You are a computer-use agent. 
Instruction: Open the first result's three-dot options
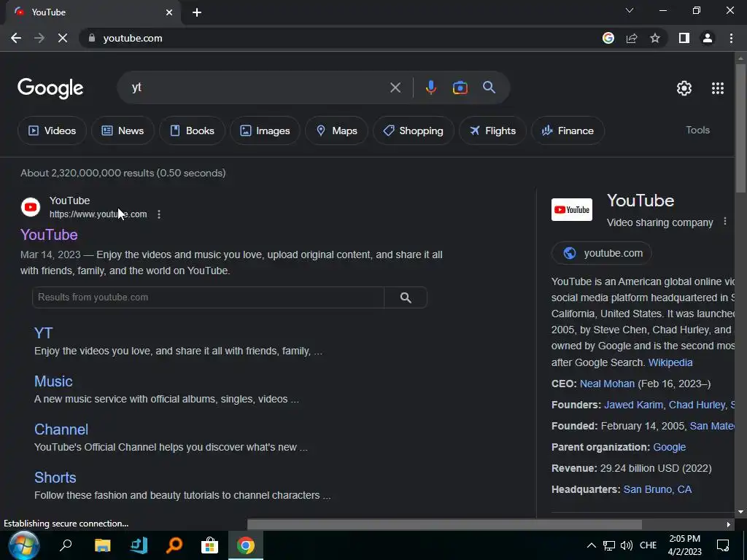159,214
